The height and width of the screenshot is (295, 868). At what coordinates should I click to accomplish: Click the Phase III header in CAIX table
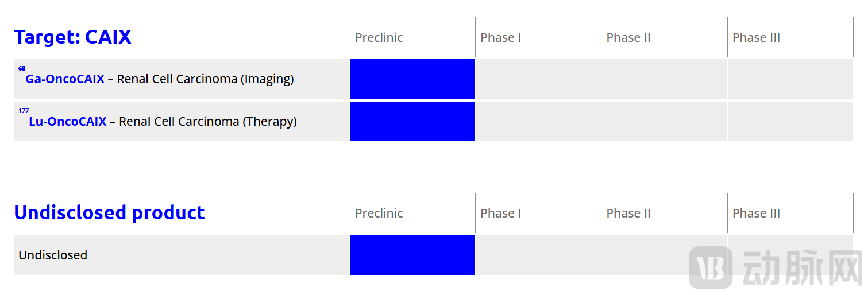pos(756,37)
